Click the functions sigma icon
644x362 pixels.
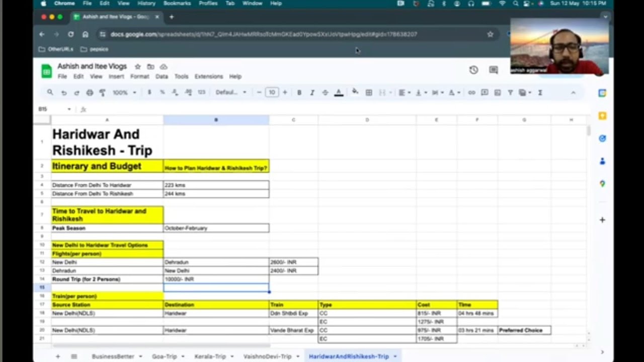(x=540, y=93)
